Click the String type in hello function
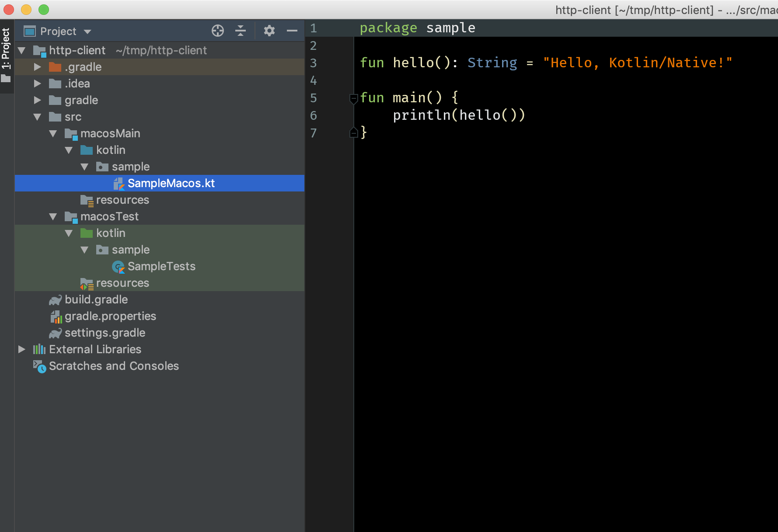 pos(492,63)
